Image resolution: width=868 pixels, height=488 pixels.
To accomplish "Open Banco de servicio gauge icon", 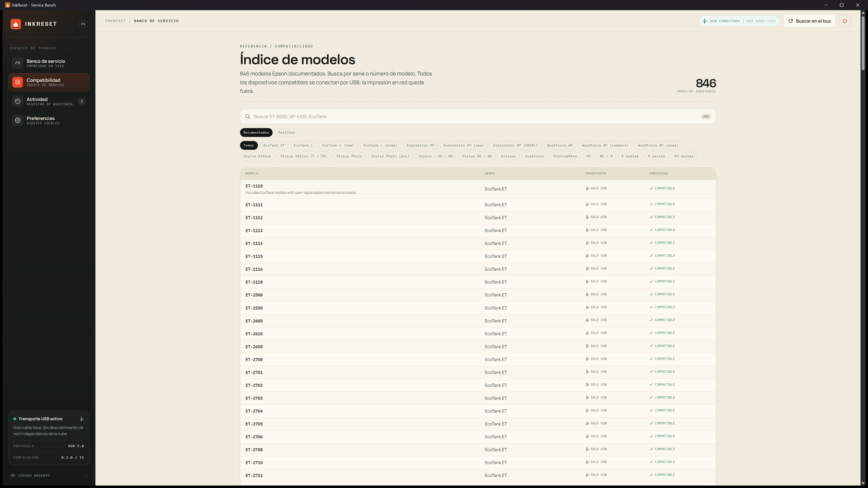I will [x=18, y=63].
